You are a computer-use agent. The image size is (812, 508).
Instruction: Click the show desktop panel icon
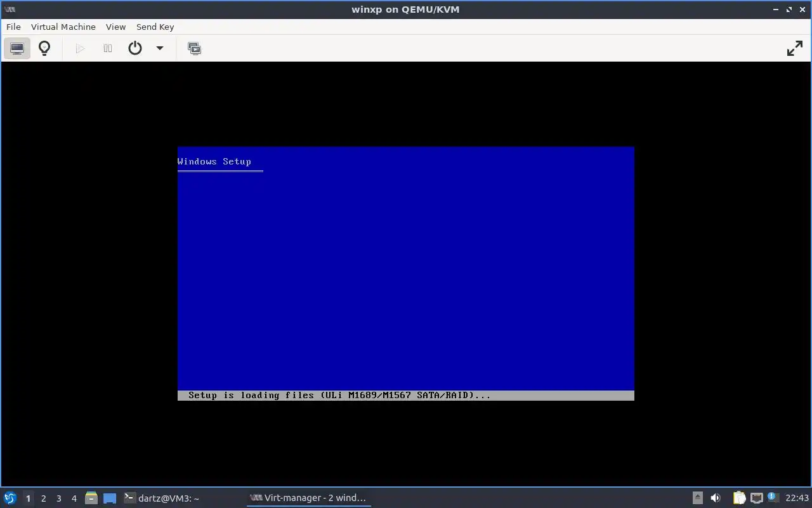(110, 498)
